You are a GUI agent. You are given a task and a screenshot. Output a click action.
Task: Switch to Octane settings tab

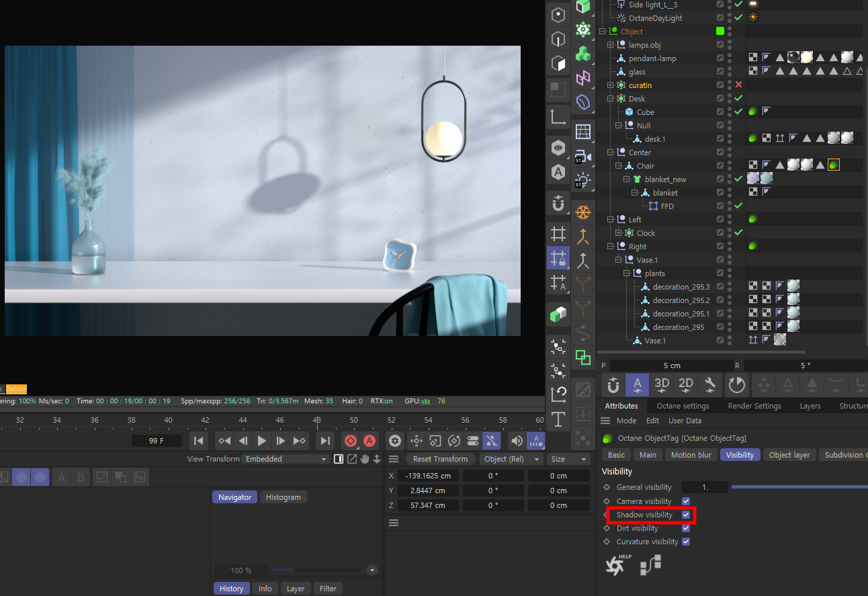[x=683, y=406]
